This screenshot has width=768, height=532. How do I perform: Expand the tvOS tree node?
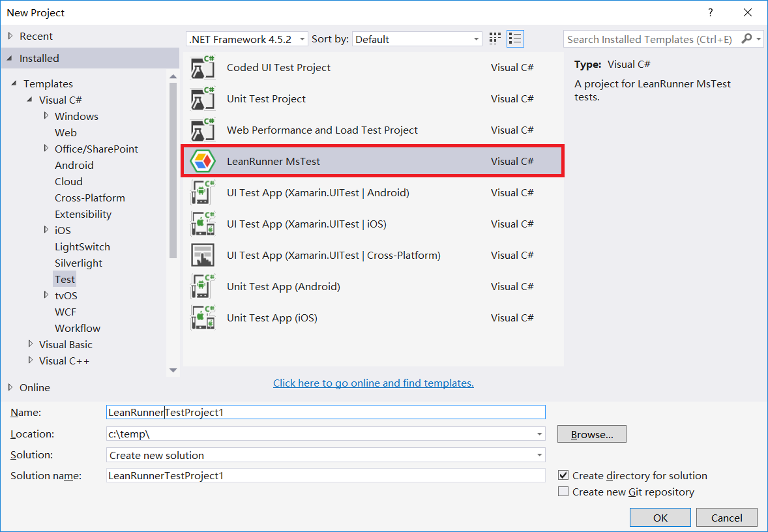point(46,295)
